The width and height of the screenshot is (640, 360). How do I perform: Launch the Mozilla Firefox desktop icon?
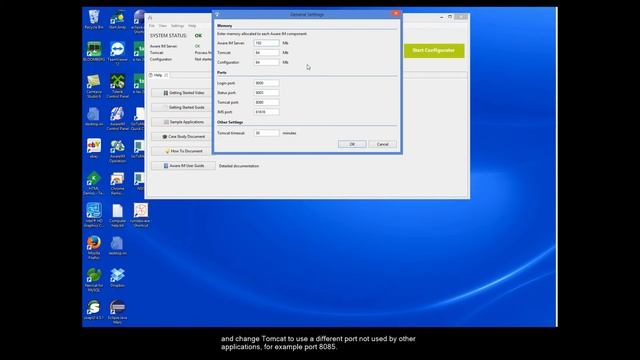point(94,247)
